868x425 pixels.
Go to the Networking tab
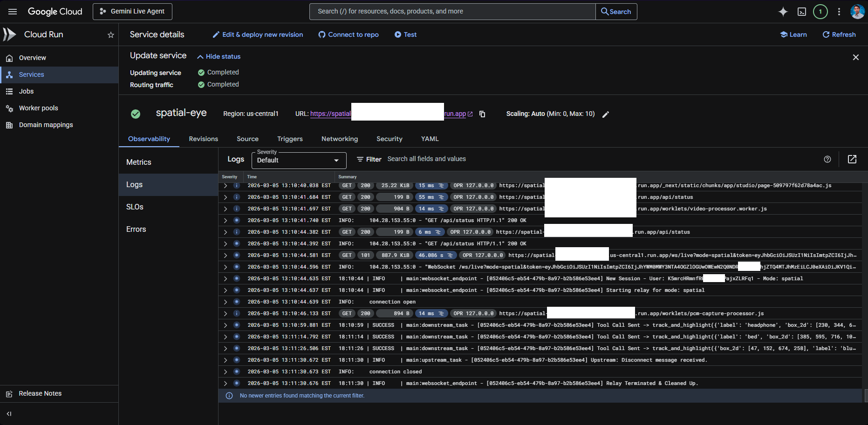(340, 139)
